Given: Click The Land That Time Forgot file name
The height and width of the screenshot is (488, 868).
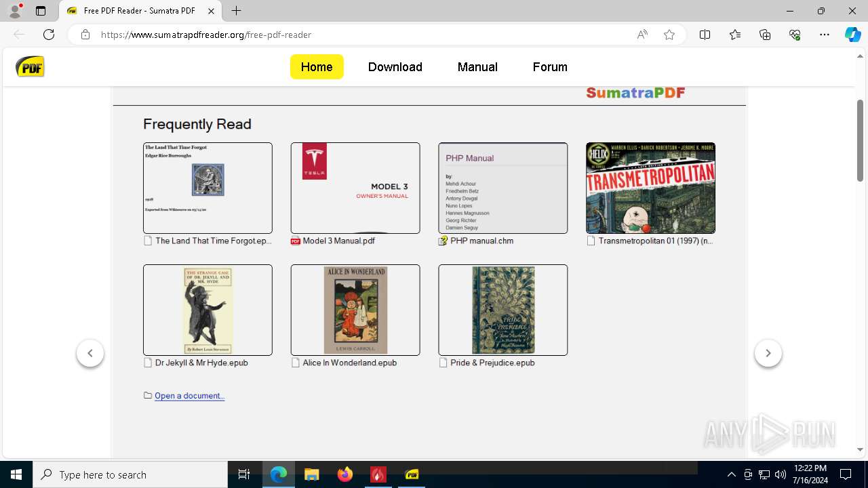Looking at the screenshot, I should pos(214,241).
